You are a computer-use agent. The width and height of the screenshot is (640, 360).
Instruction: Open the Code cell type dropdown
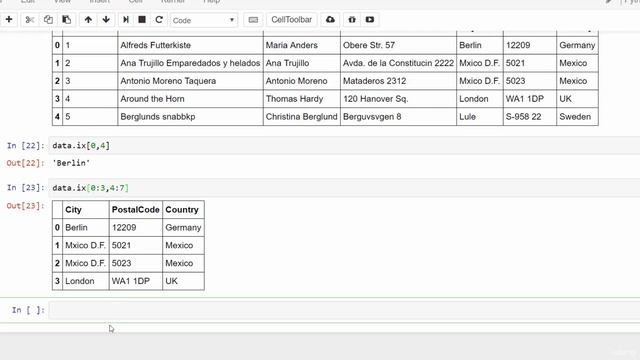204,20
